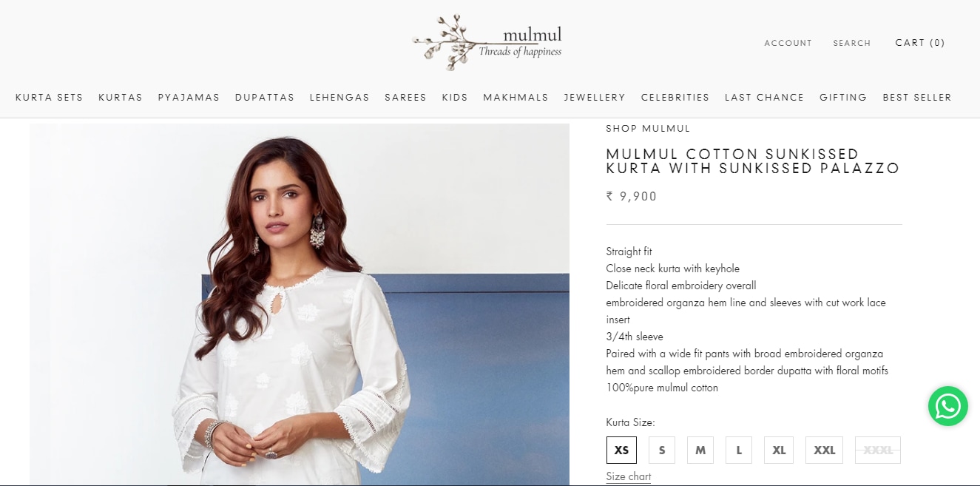Open the Last Chance section

764,98
